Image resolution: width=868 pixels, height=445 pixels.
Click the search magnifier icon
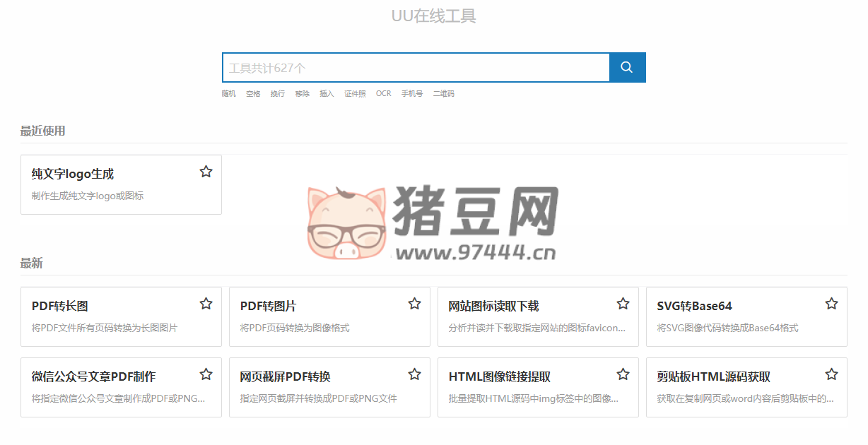[x=626, y=67]
